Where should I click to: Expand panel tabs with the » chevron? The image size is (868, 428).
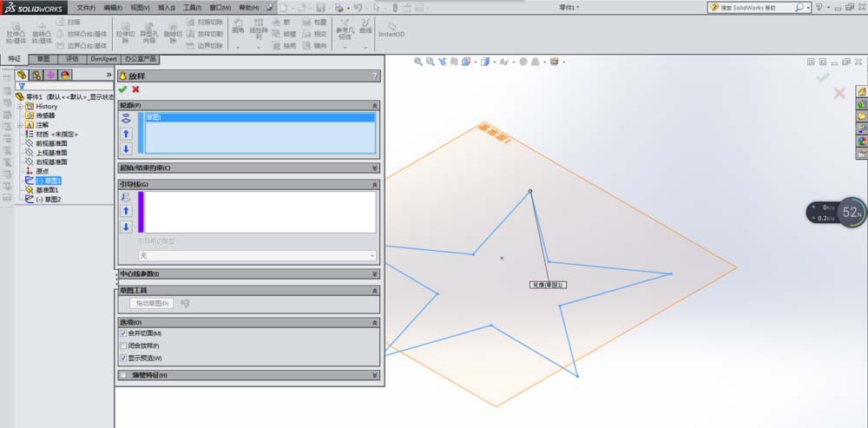pyautogui.click(x=109, y=74)
